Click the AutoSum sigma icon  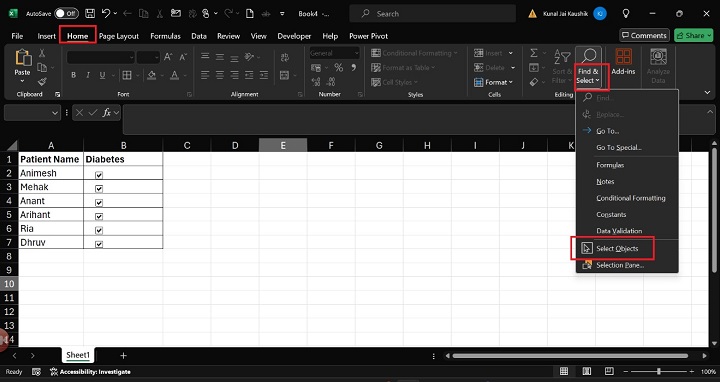(534, 53)
